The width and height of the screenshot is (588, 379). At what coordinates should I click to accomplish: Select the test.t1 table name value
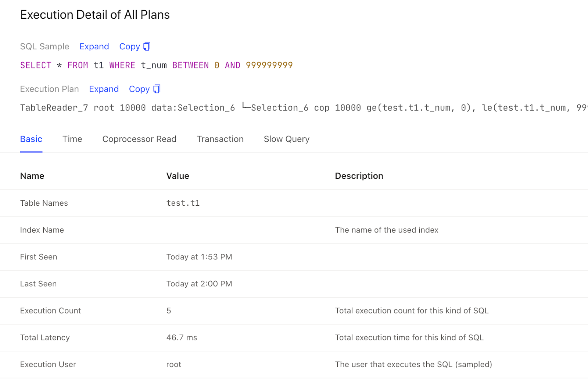[x=183, y=203]
